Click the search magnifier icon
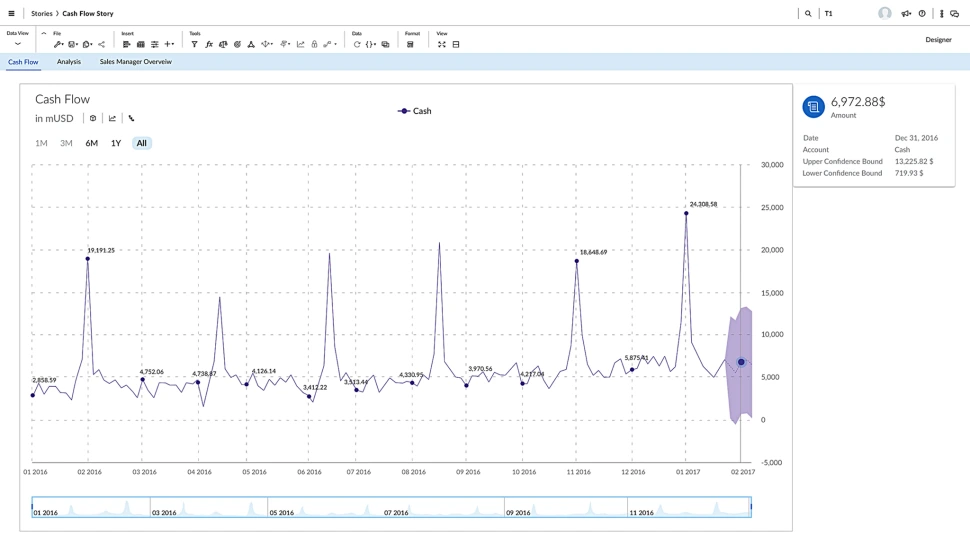 pyautogui.click(x=808, y=14)
